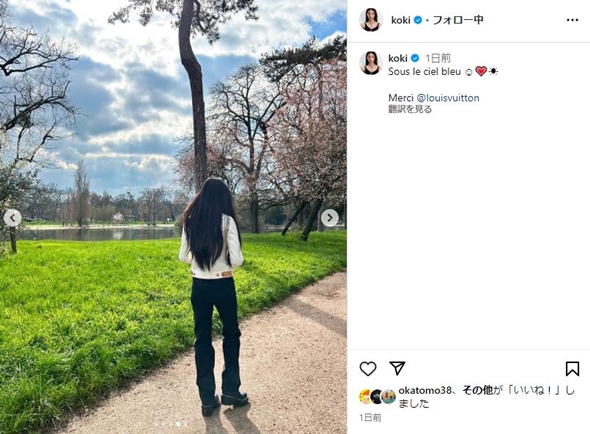Open the @louisvuitton mention link
The width and height of the screenshot is (590, 434).
(448, 98)
